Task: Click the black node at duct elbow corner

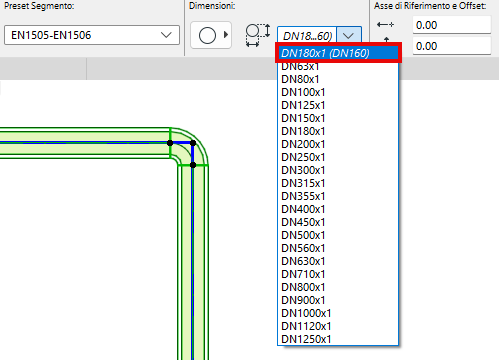Action: [x=193, y=143]
